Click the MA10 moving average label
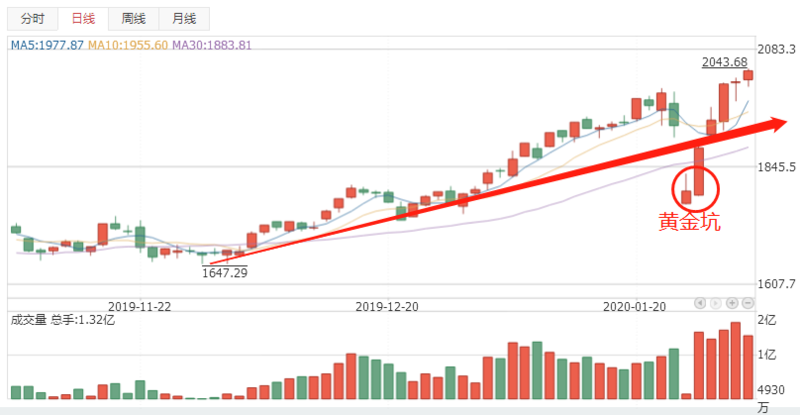Viewport: 800px width, 415px height. (x=127, y=45)
